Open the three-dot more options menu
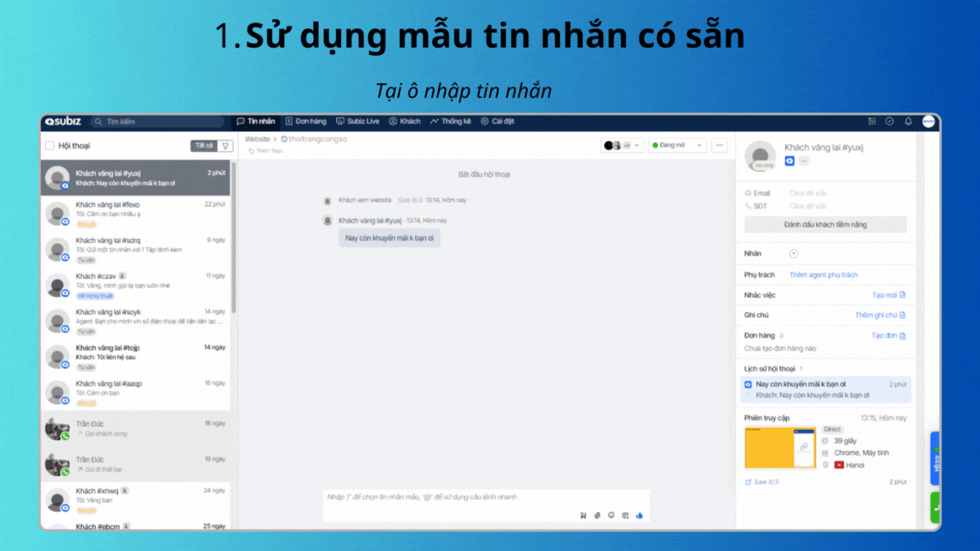 click(x=720, y=145)
